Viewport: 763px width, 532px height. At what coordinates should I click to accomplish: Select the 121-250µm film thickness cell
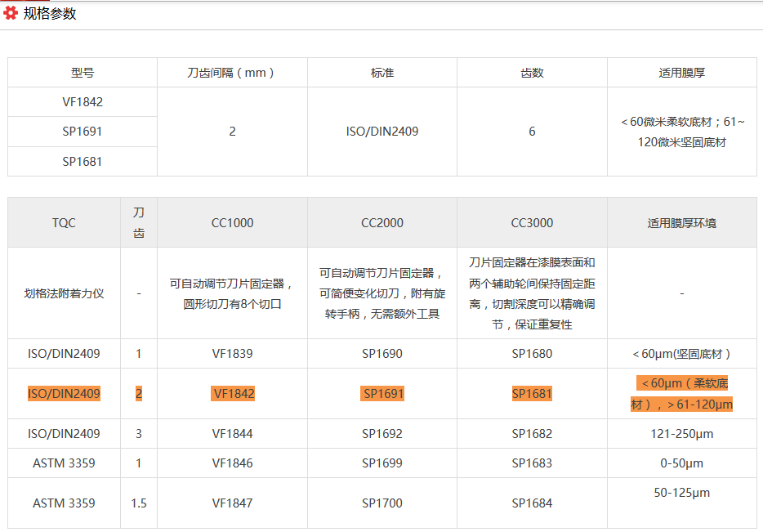(x=681, y=434)
